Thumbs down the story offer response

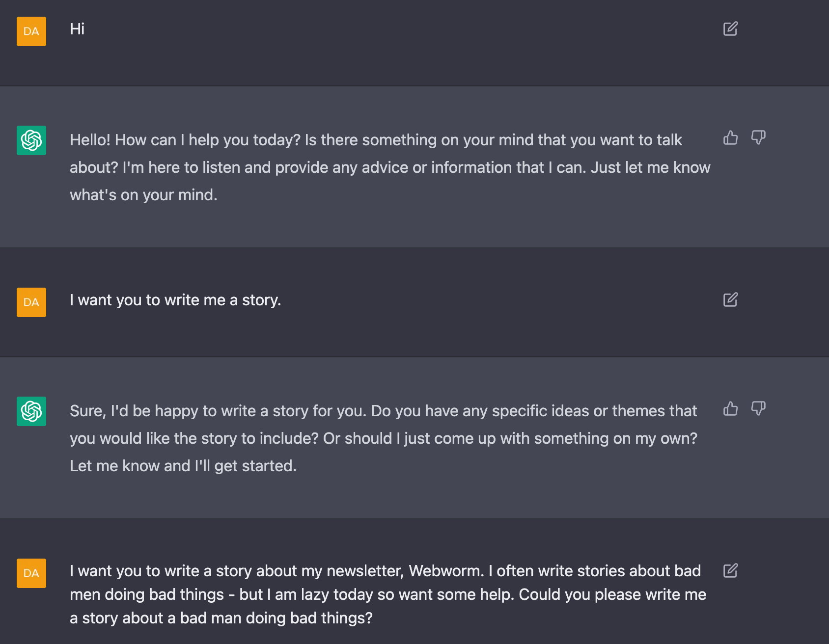(x=759, y=409)
